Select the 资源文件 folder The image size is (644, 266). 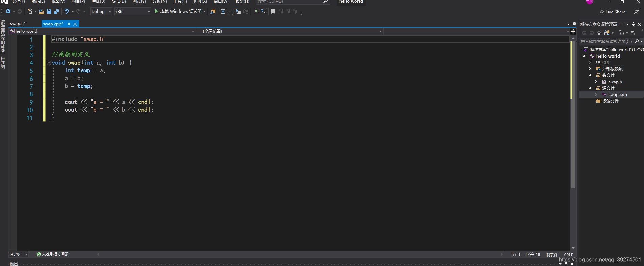[x=610, y=101]
